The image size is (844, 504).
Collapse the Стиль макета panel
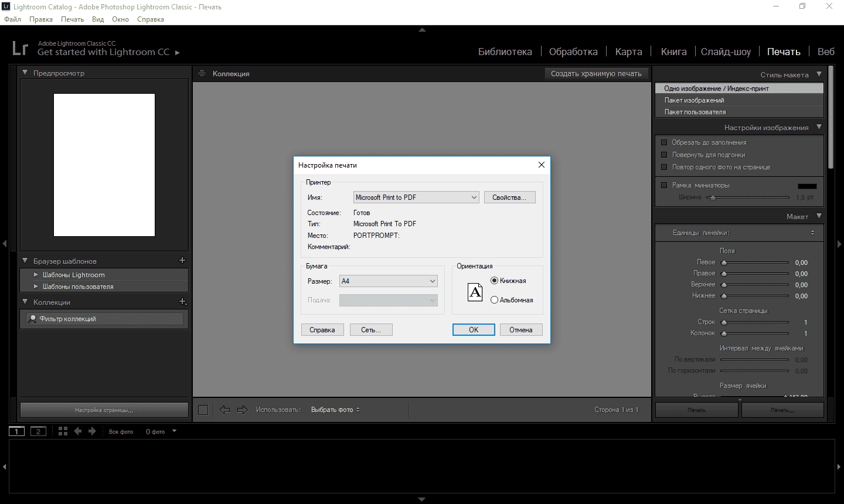(819, 74)
